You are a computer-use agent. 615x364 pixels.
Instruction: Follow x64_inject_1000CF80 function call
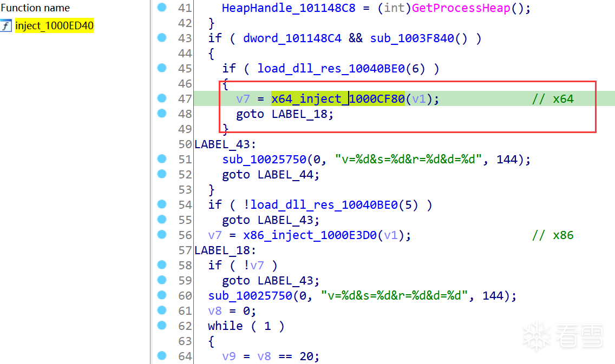click(x=338, y=99)
